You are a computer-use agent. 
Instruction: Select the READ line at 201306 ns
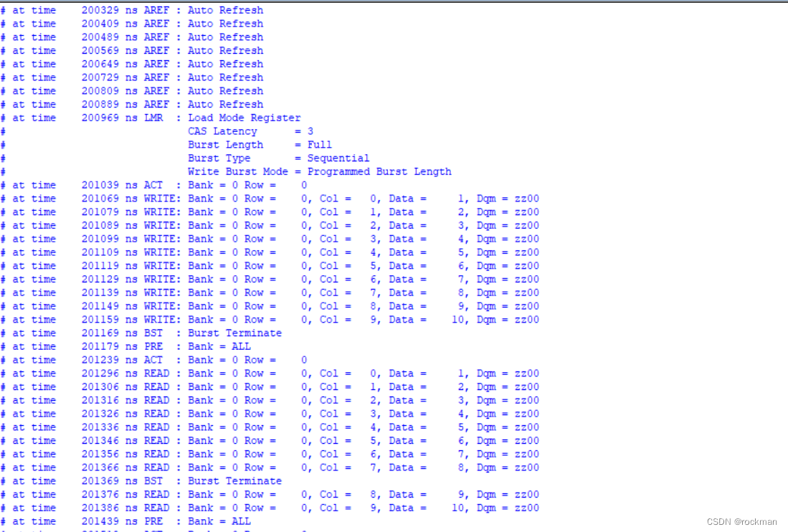tap(270, 387)
